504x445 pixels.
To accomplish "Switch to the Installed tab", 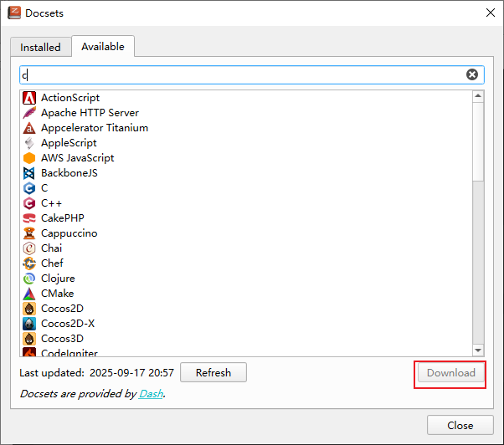I will click(40, 48).
